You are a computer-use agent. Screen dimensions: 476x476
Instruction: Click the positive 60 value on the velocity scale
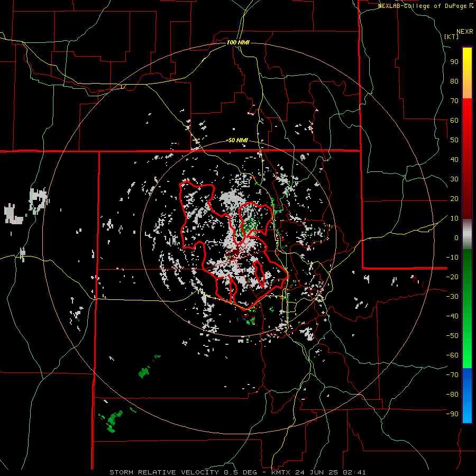point(454,120)
